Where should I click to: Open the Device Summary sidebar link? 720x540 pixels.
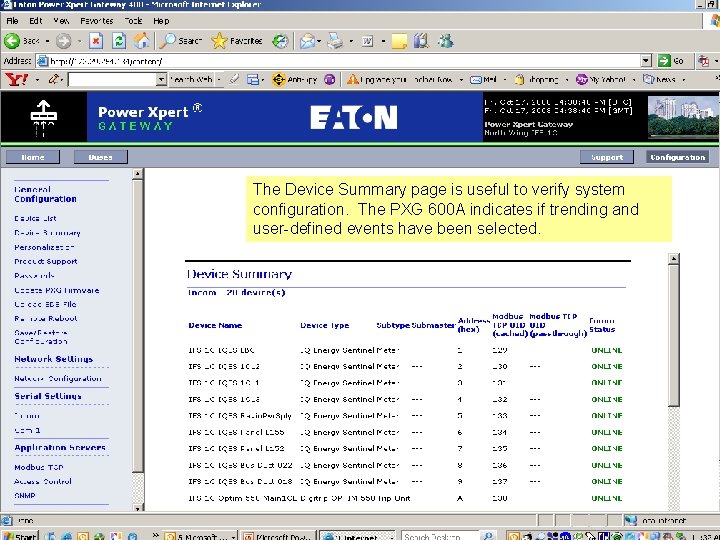[47, 233]
